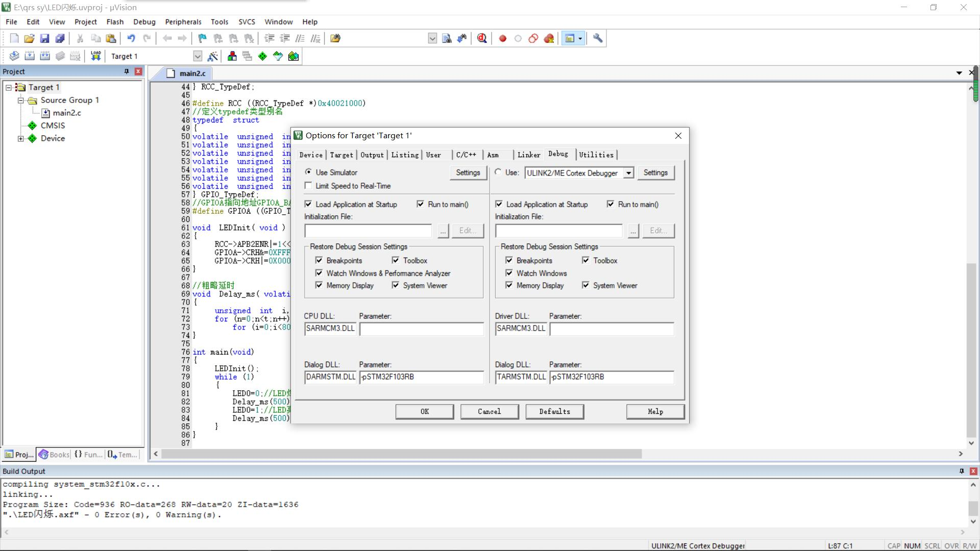This screenshot has width=980, height=551.
Task: Toggle hardware debugger System Viewer checkbox
Action: pyautogui.click(x=585, y=285)
